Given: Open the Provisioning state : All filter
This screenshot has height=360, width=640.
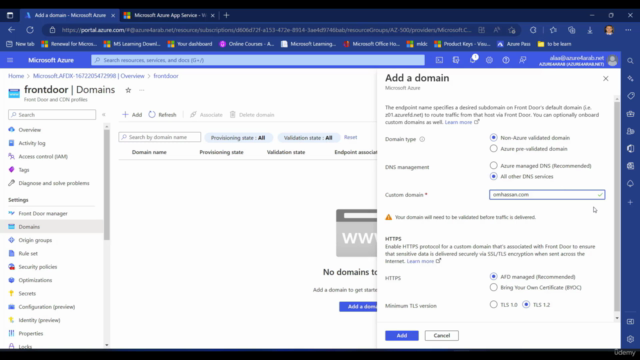Looking at the screenshot, I should [238, 138].
